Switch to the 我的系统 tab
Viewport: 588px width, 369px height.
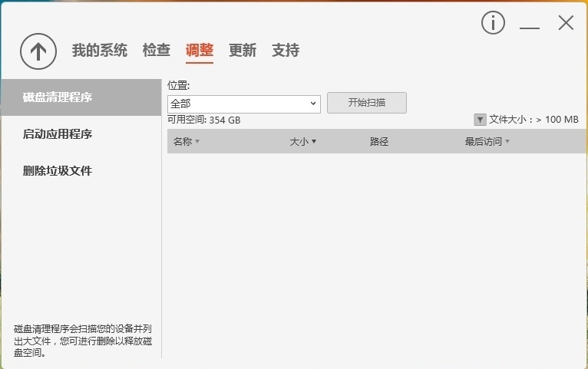pos(100,50)
